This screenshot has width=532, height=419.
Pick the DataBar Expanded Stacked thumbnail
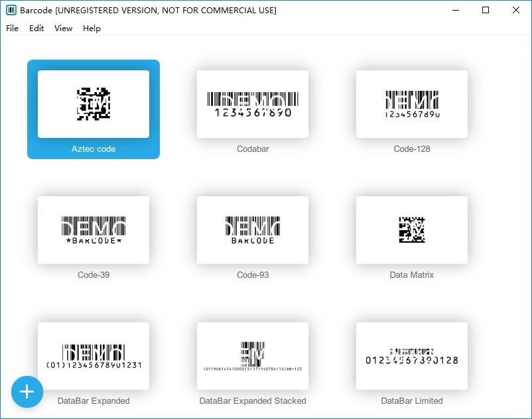tap(253, 356)
